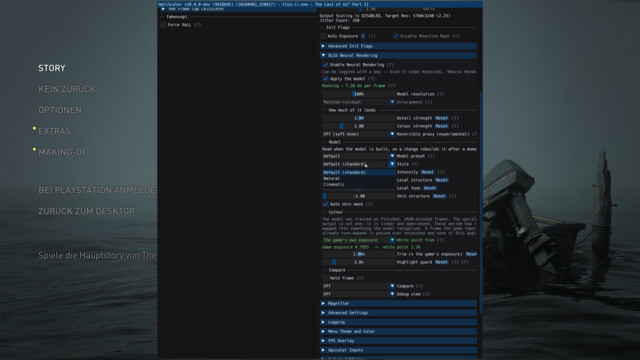Click the help marker beside Force ReLL
The width and height of the screenshot is (640, 360).
[x=197, y=24]
